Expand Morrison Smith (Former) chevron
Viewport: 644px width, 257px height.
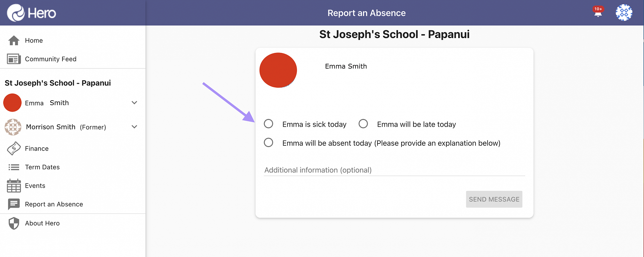tap(134, 127)
